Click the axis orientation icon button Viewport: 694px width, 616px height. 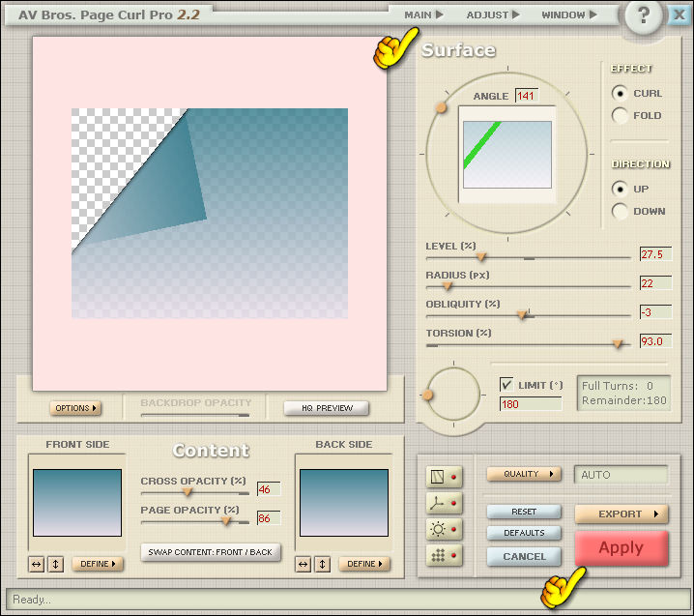tap(444, 503)
